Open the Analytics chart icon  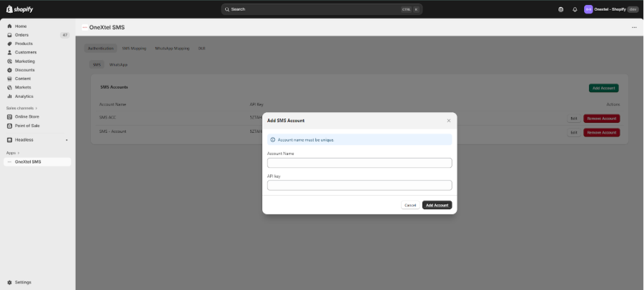(x=10, y=96)
